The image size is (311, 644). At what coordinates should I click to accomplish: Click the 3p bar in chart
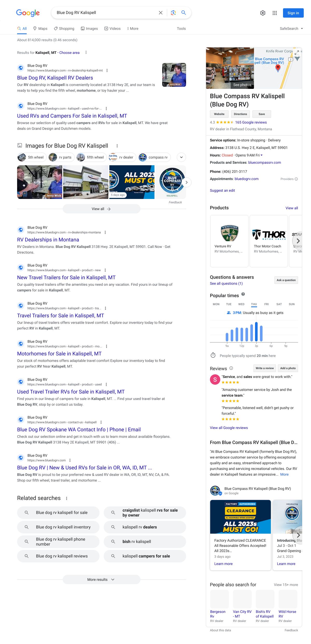(256, 332)
